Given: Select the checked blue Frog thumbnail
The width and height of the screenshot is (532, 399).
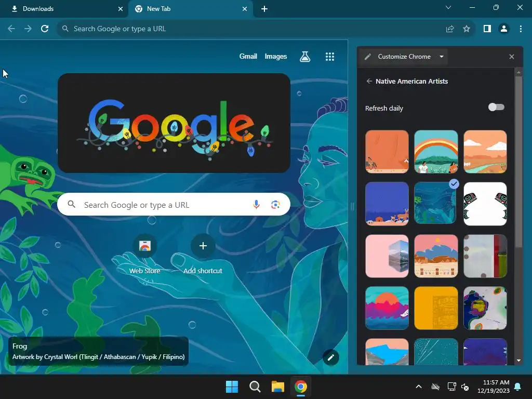Looking at the screenshot, I should (x=435, y=203).
